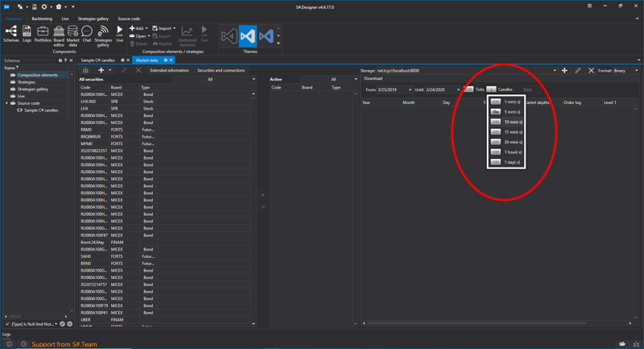The image size is (644, 349).
Task: Toggle the Type filter checkbox
Action: [x=8, y=324]
